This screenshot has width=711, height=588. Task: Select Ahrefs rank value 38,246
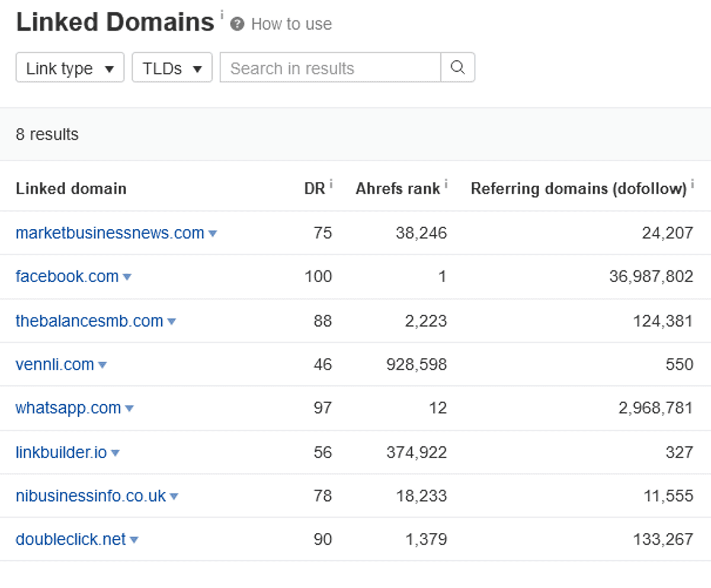point(421,233)
